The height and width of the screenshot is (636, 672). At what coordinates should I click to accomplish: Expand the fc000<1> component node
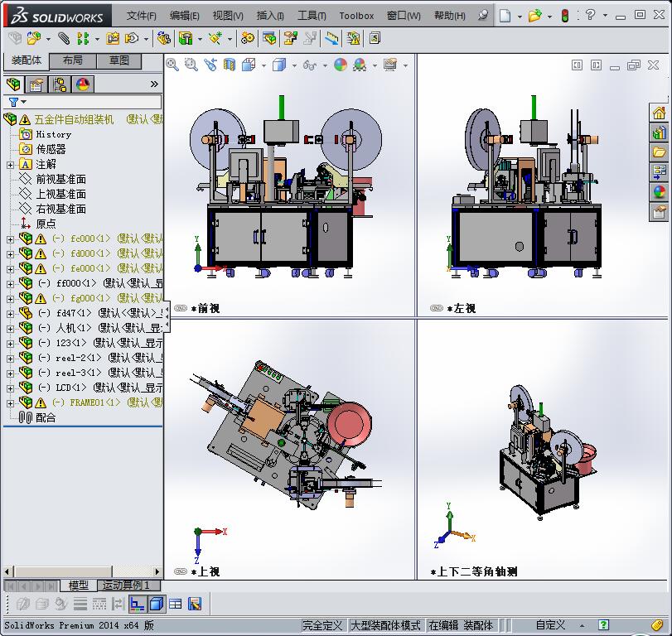(x=10, y=239)
